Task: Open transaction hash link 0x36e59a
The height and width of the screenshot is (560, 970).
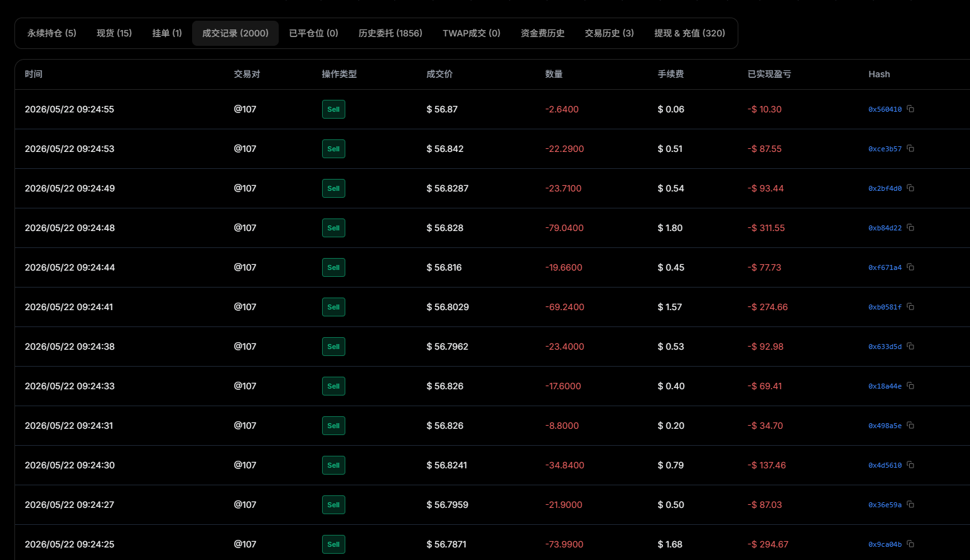Action: pyautogui.click(x=885, y=505)
